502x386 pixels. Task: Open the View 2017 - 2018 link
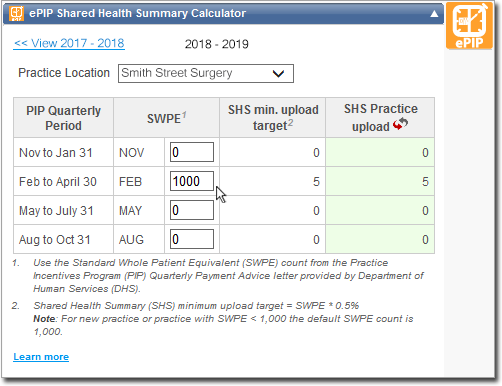coord(69,43)
